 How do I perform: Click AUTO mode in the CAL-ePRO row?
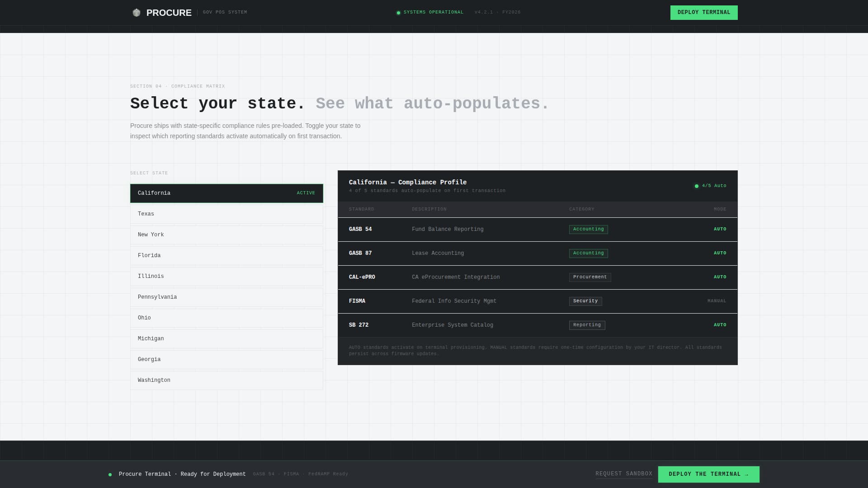[720, 277]
